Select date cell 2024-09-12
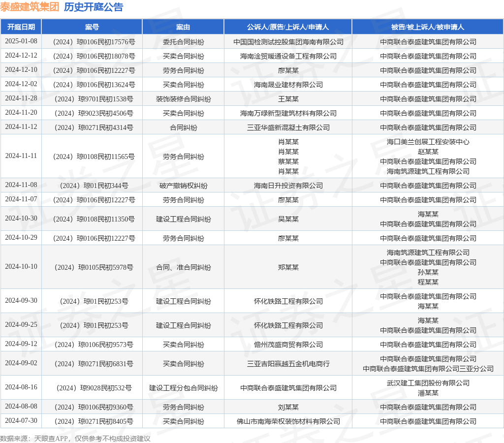This screenshot has width=504, height=443. (x=21, y=344)
